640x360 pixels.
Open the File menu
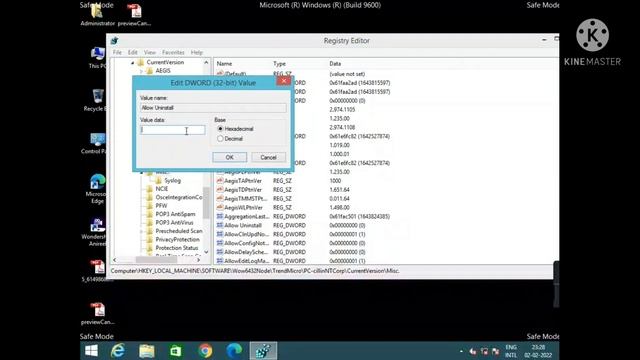pyautogui.click(x=117, y=53)
